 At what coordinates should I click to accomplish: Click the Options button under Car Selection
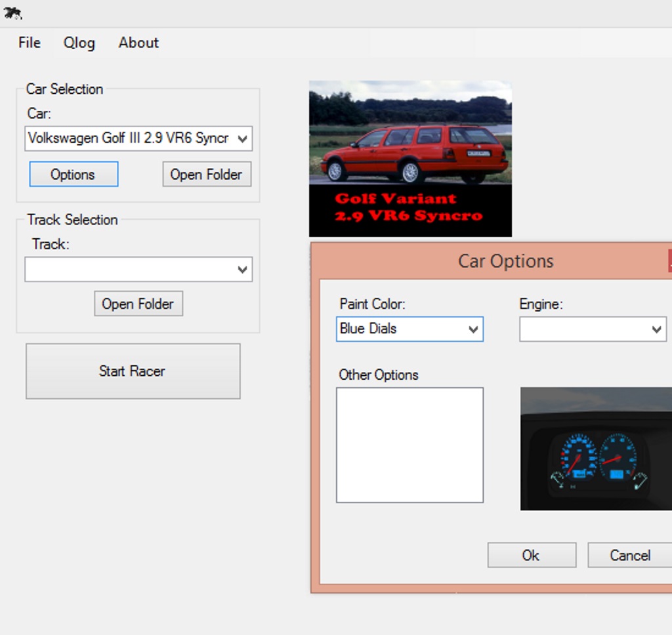73,174
